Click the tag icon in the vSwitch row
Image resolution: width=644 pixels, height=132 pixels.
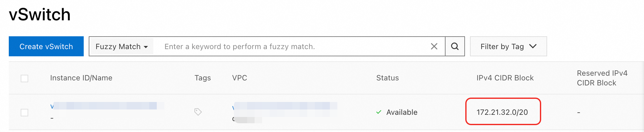pos(198,112)
